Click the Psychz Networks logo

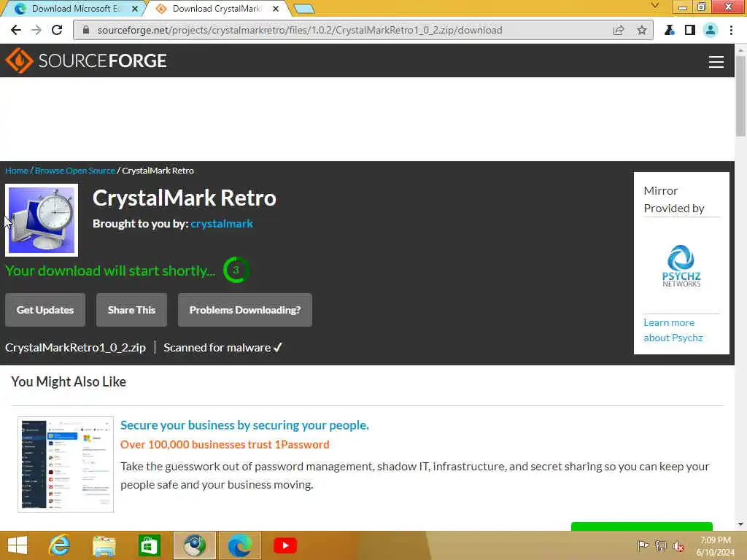(x=681, y=265)
